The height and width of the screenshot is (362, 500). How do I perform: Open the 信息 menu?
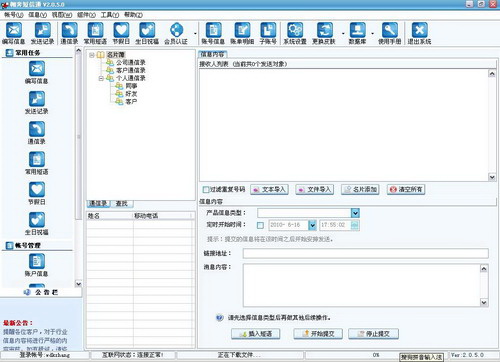pyautogui.click(x=37, y=15)
